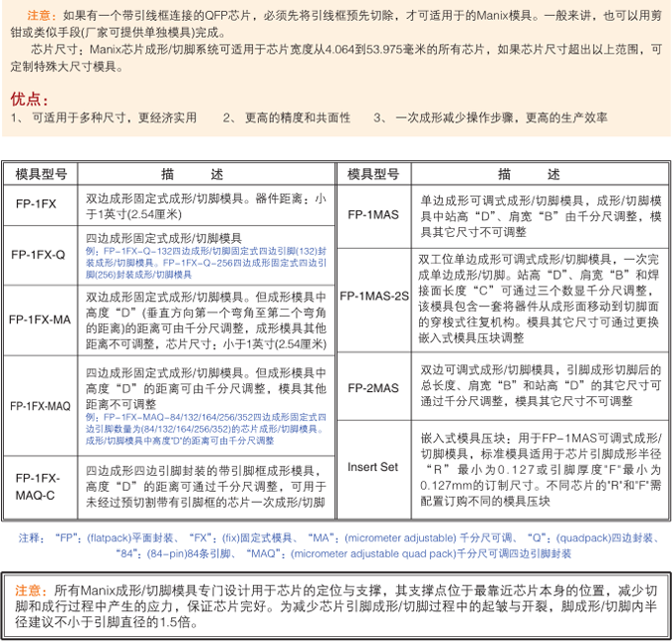Click the FP-1FX-MA model name

pos(40,321)
